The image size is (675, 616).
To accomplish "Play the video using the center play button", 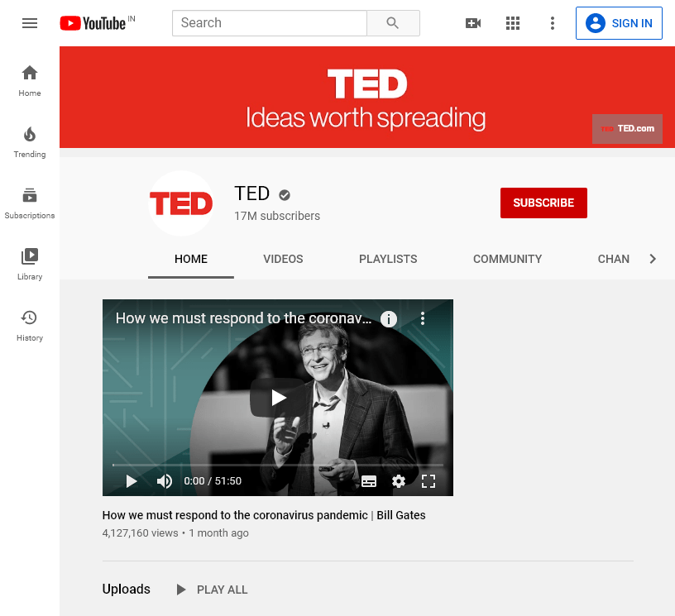I will point(278,398).
